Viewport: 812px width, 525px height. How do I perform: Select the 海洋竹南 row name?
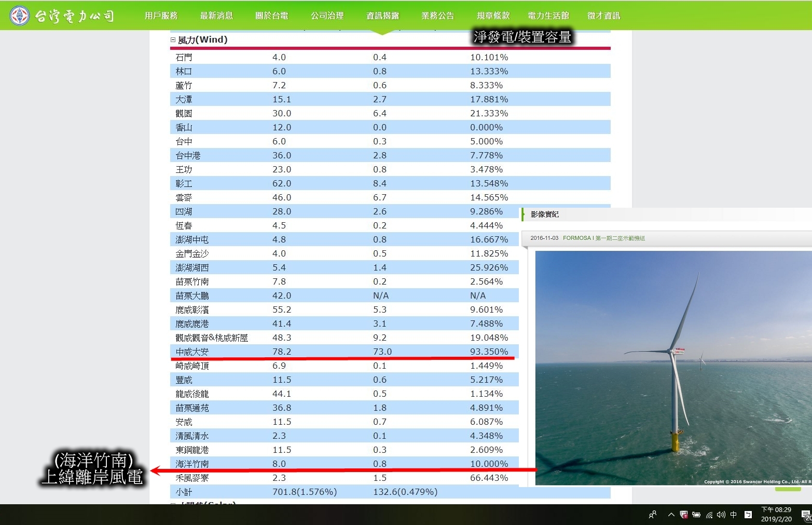click(x=192, y=464)
